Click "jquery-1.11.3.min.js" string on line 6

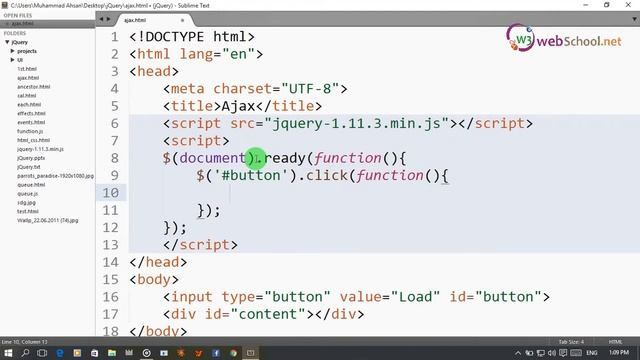pyautogui.click(x=357, y=123)
